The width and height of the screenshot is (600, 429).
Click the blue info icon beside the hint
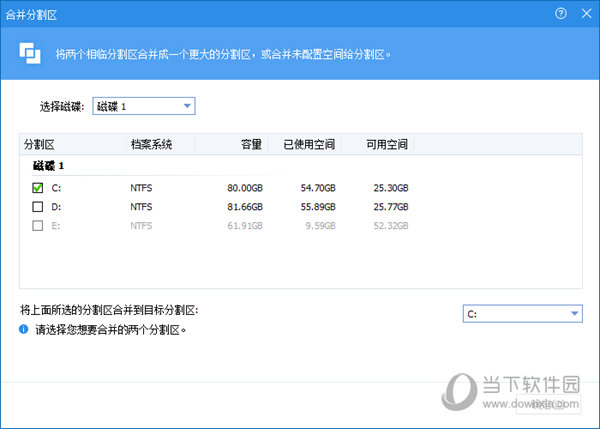click(24, 328)
